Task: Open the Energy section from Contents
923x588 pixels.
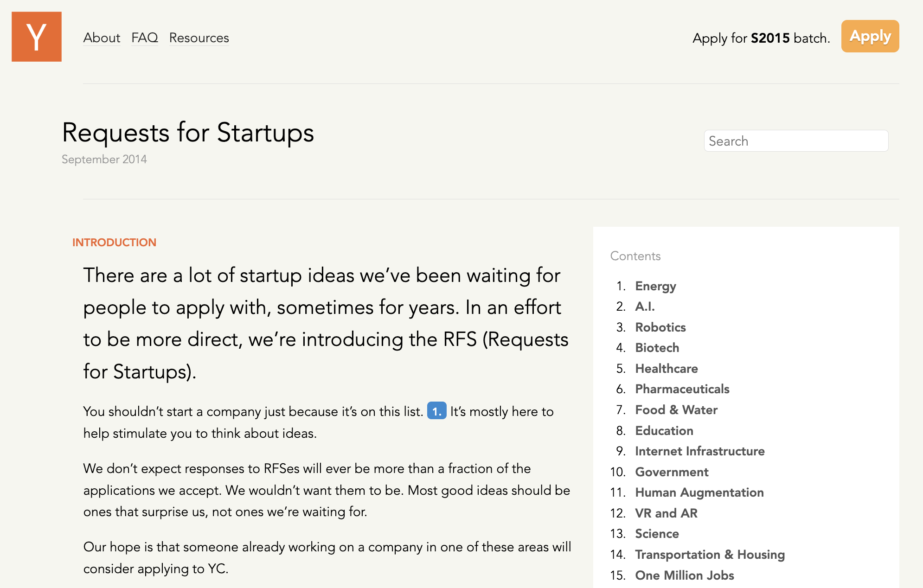Action: [655, 286]
